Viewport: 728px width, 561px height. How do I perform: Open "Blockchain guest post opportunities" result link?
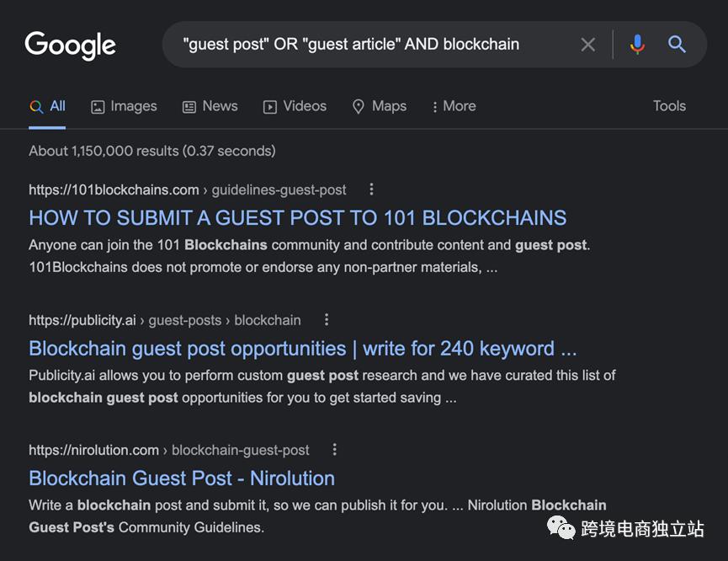coord(302,349)
